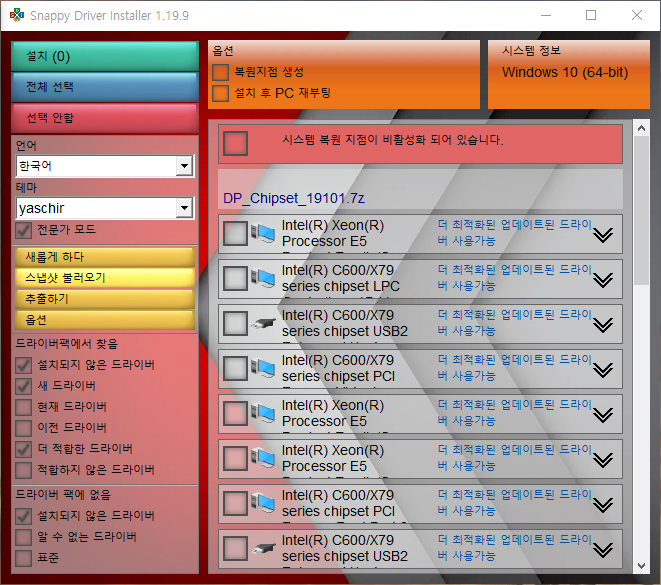
Task: Tick the system restore point warning checkbox
Action: point(235,143)
